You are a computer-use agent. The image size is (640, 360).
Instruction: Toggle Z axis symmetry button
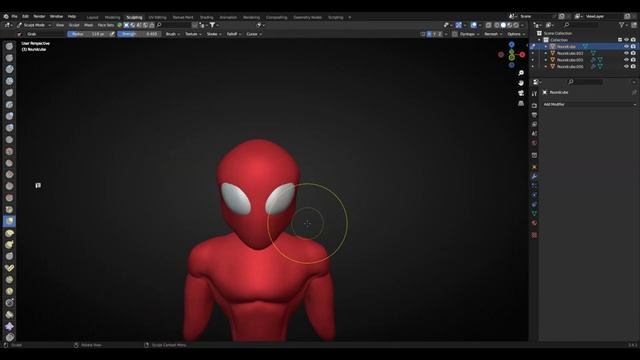440,34
